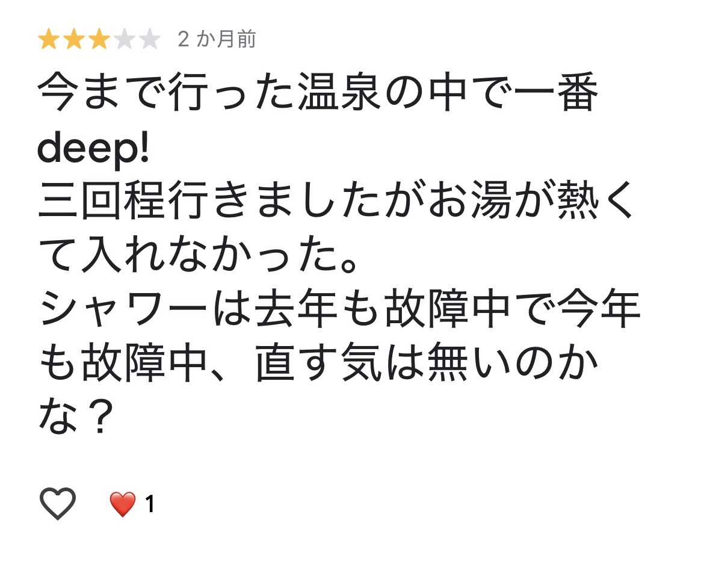Click the reaction count number 1
The height and width of the screenshot is (588, 704).
pyautogui.click(x=150, y=504)
